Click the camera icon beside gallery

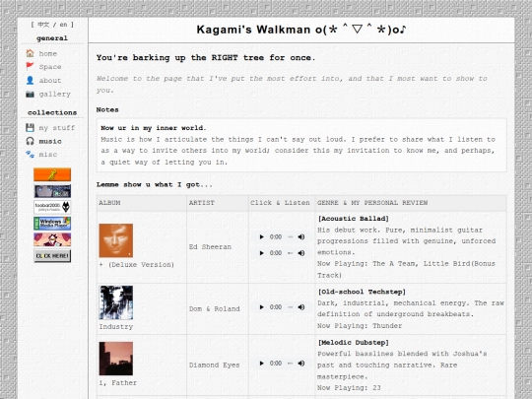(x=30, y=94)
